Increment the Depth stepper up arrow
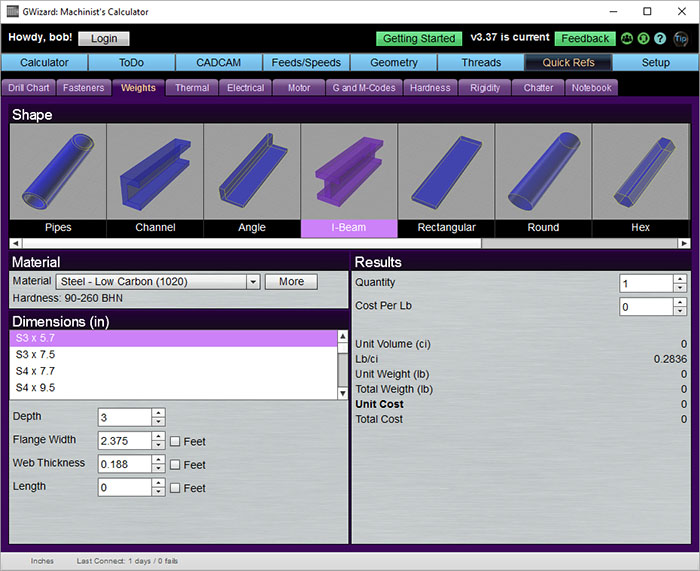This screenshot has width=700, height=571. [x=158, y=412]
